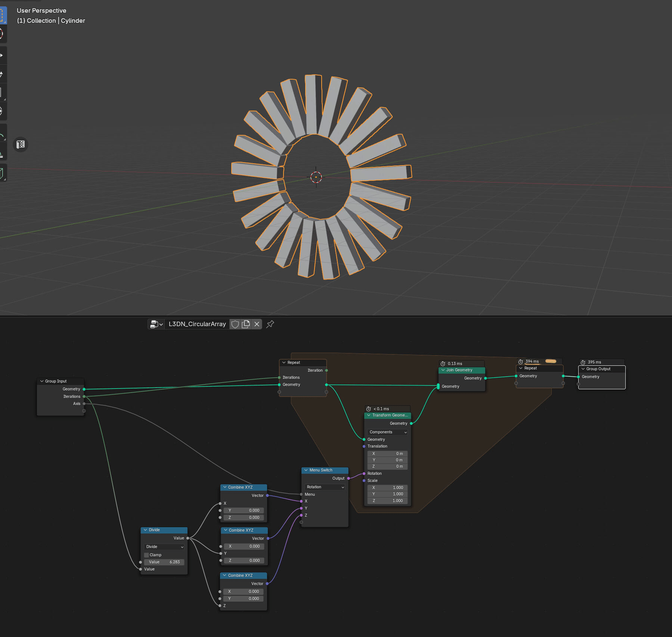
Task: Click the 394 ms clock icon above Repeat
Action: tap(521, 362)
